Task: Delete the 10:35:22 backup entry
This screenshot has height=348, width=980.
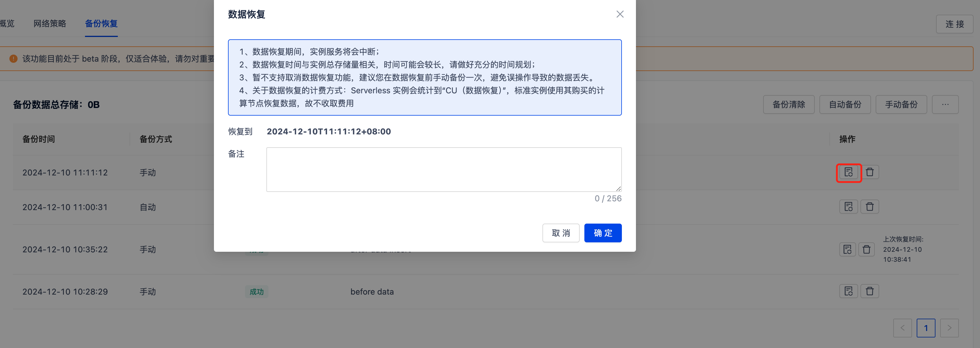Action: [x=866, y=250]
